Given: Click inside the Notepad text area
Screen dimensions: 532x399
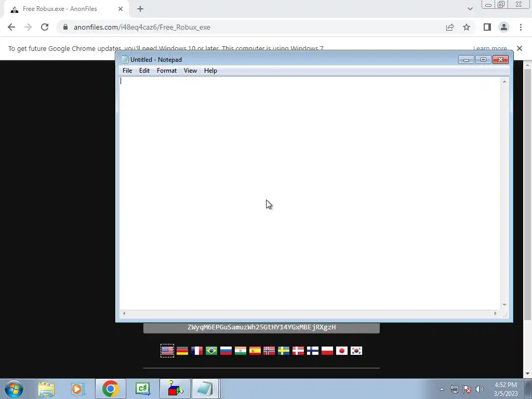Looking at the screenshot, I should [310, 193].
